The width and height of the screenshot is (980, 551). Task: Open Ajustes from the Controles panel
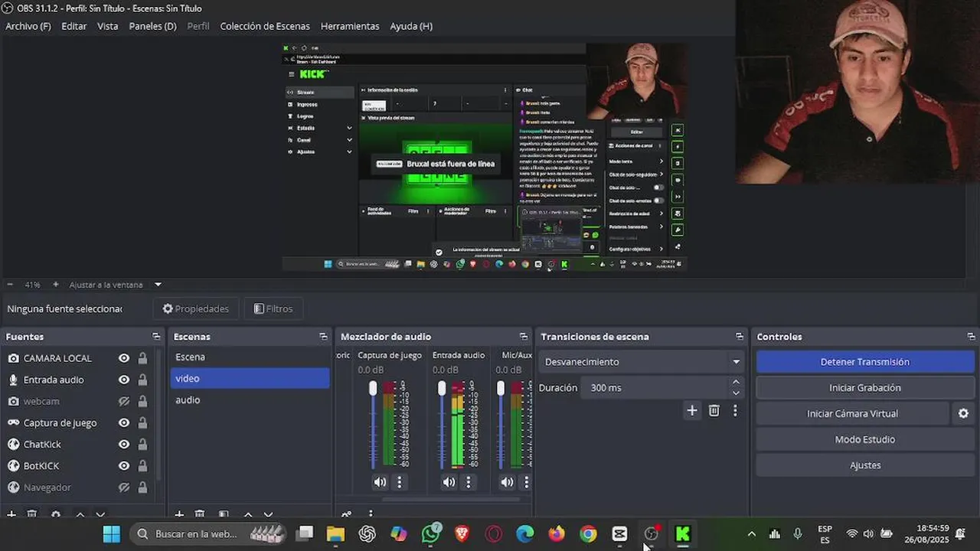(x=865, y=465)
